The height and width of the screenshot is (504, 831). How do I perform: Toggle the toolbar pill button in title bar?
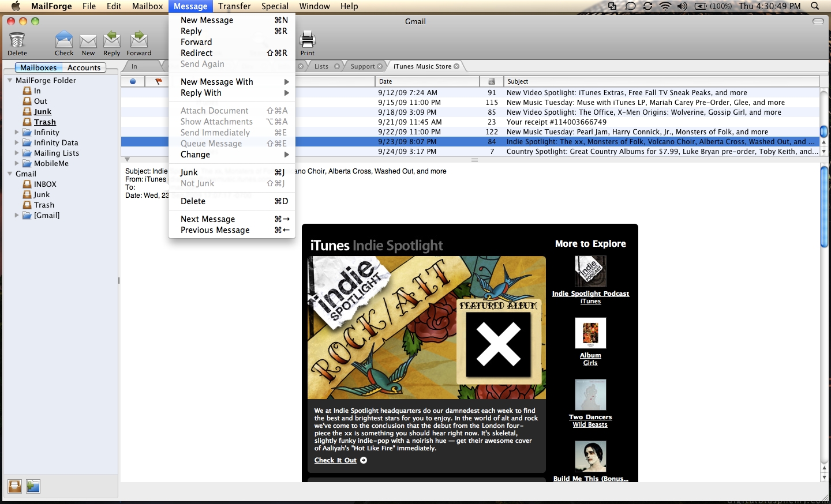point(818,21)
